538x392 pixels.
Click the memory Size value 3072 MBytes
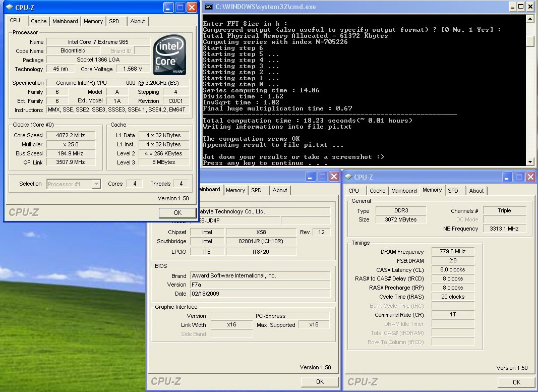pos(401,219)
